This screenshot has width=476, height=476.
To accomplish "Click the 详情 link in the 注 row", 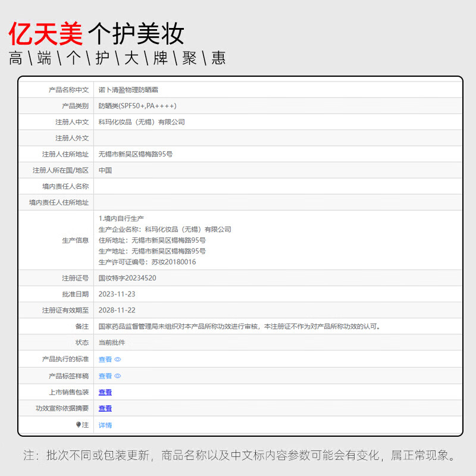I will pos(105,425).
